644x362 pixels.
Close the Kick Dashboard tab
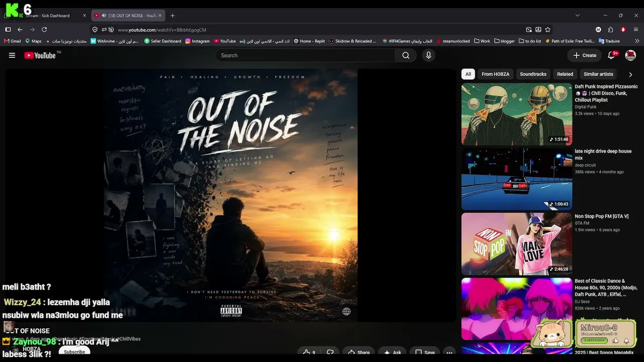coord(85,16)
